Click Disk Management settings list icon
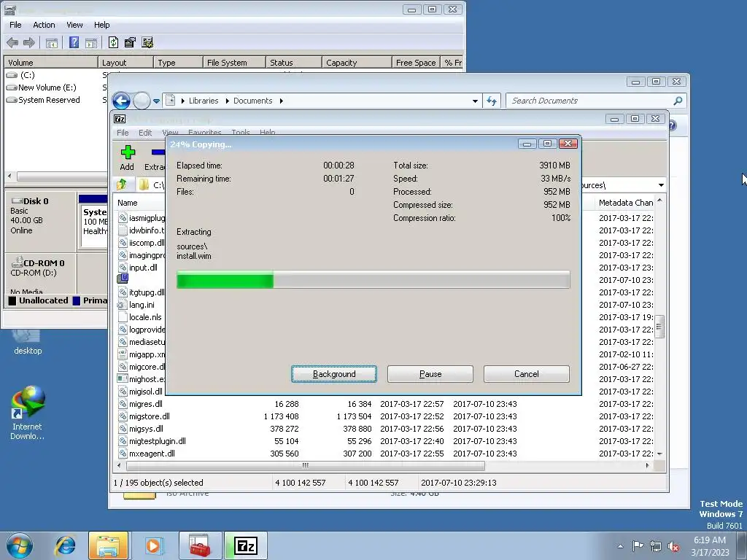The width and height of the screenshot is (747, 560). (147, 42)
